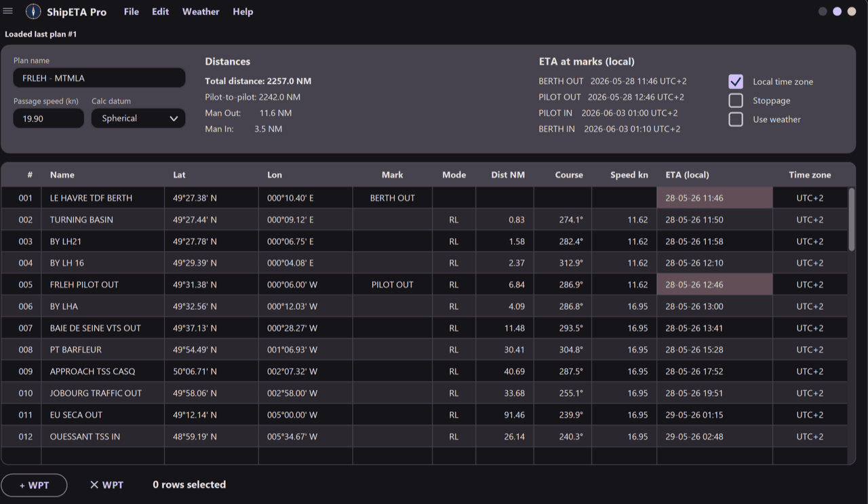Screen dimensions: 868x504
Task: Click the Total distance 2257.0 NM text
Action: tap(258, 81)
